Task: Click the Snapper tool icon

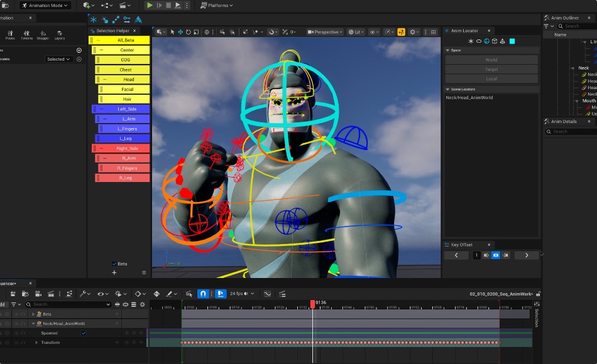Action: click(x=43, y=34)
